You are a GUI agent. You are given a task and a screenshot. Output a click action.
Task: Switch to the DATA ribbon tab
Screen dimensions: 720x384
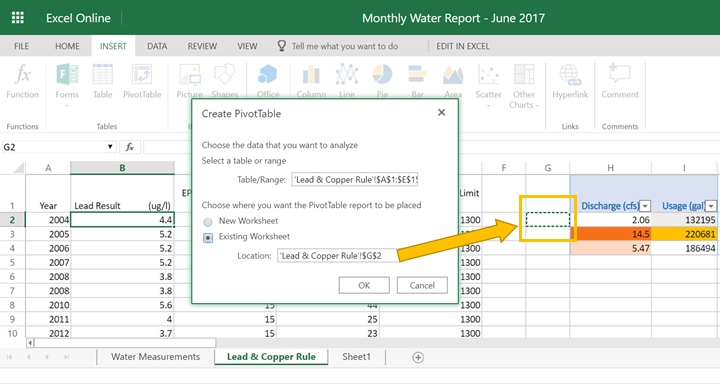click(x=157, y=46)
